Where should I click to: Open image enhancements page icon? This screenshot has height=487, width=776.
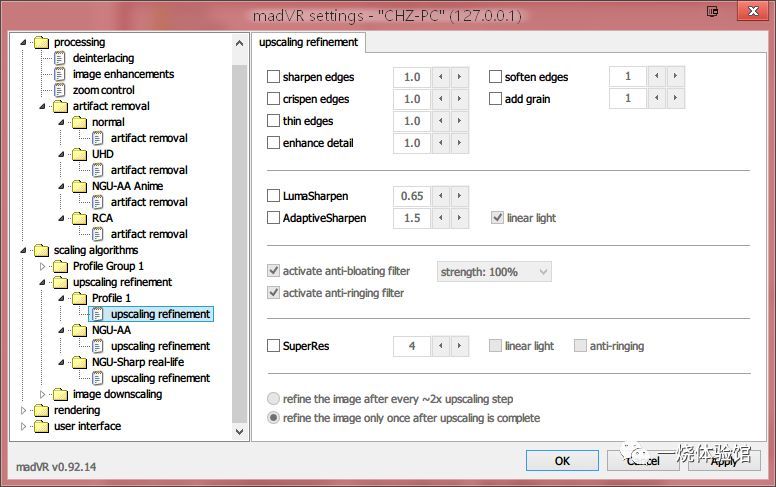pos(59,74)
